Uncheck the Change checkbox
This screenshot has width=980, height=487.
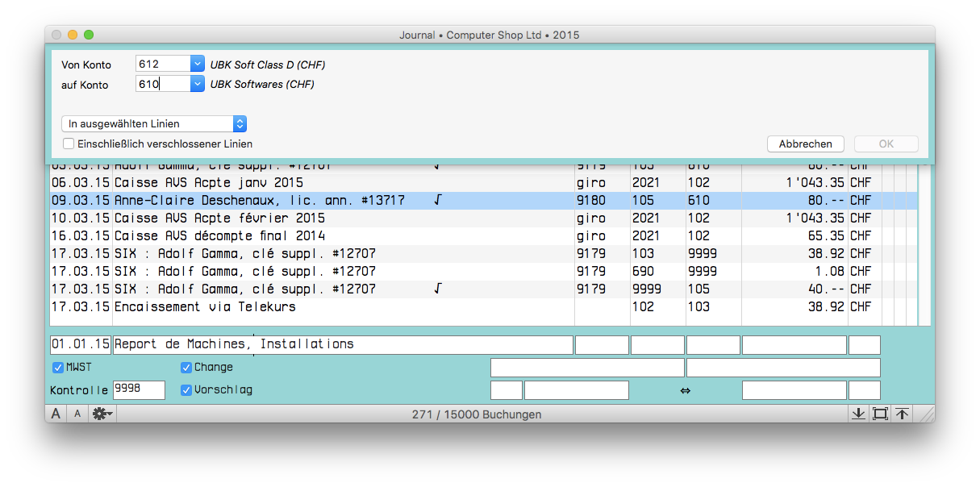coord(187,368)
